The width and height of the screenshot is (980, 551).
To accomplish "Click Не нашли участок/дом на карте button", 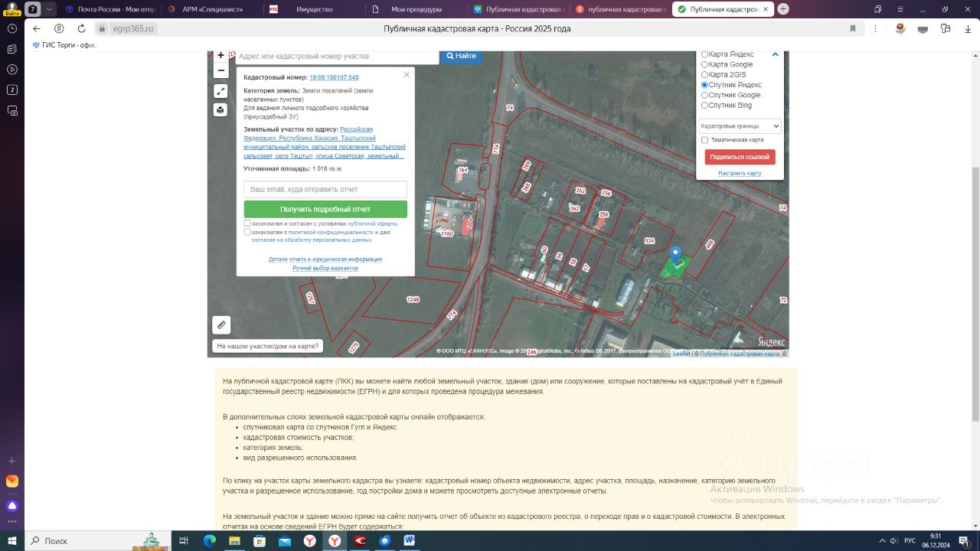I will (268, 346).
